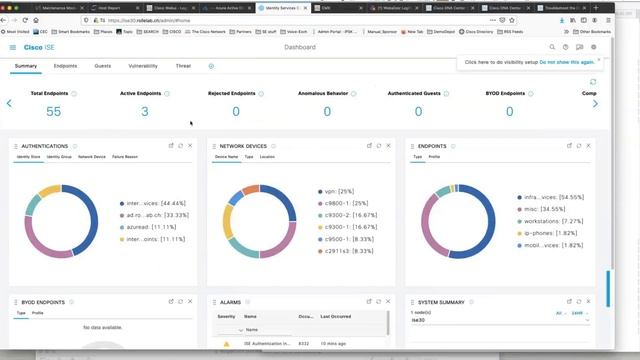This screenshot has width=640, height=360.
Task: Select Failure Reason tab in Authentications
Action: 125,157
